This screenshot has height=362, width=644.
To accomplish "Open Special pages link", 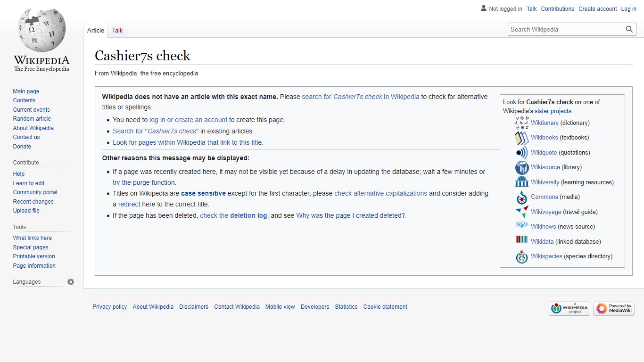I will [31, 247].
